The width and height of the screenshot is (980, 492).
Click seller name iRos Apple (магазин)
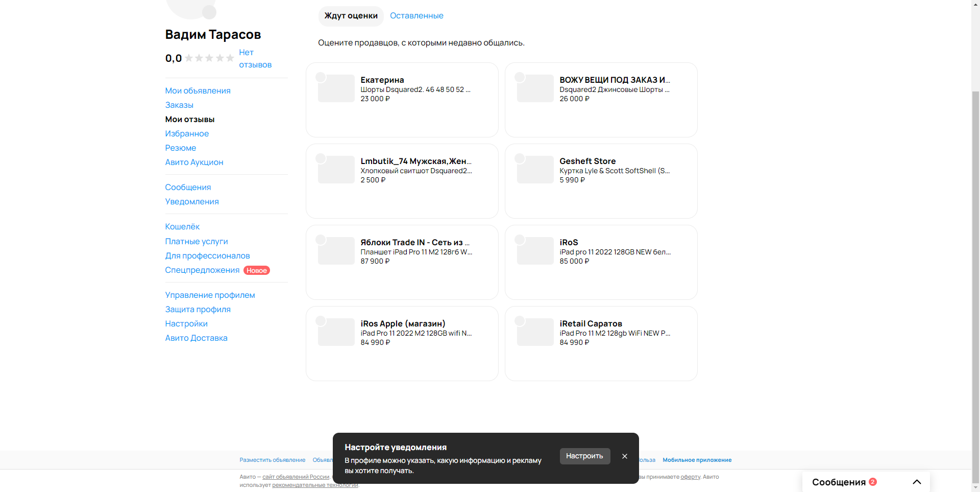pos(403,323)
